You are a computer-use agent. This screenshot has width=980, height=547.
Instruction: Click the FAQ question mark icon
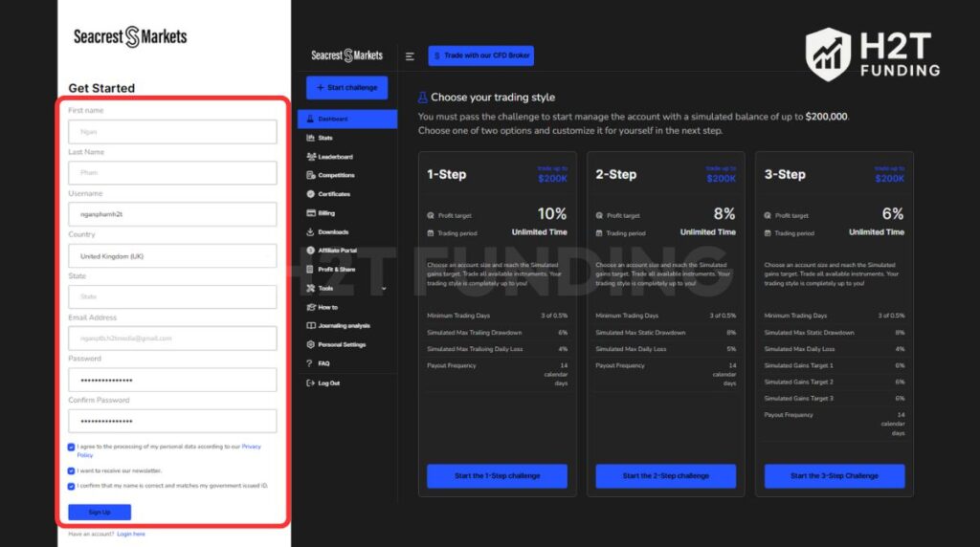point(309,362)
